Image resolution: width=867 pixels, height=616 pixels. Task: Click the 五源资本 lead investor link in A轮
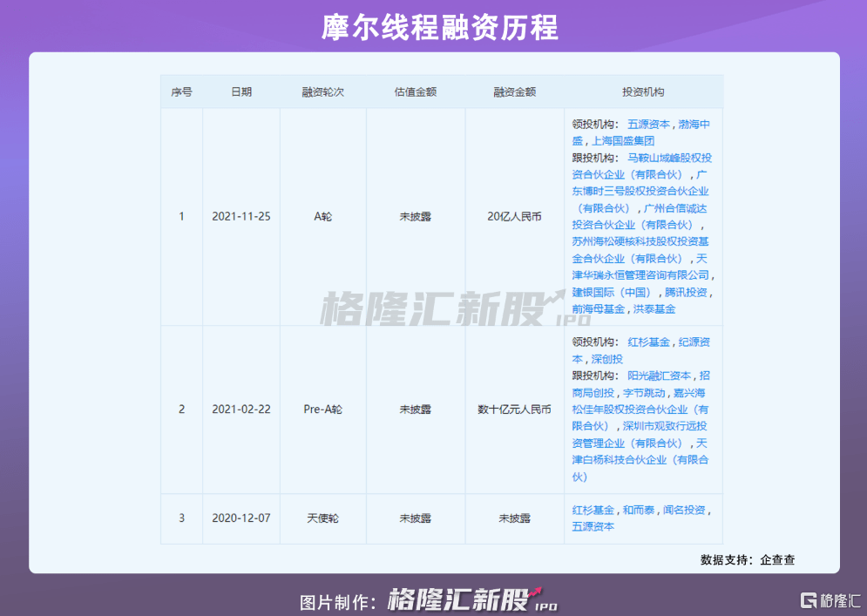[648, 124]
